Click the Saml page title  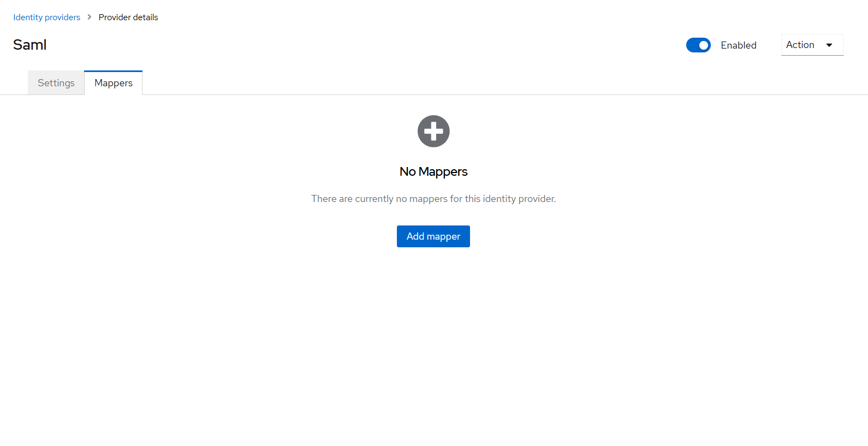pyautogui.click(x=30, y=45)
